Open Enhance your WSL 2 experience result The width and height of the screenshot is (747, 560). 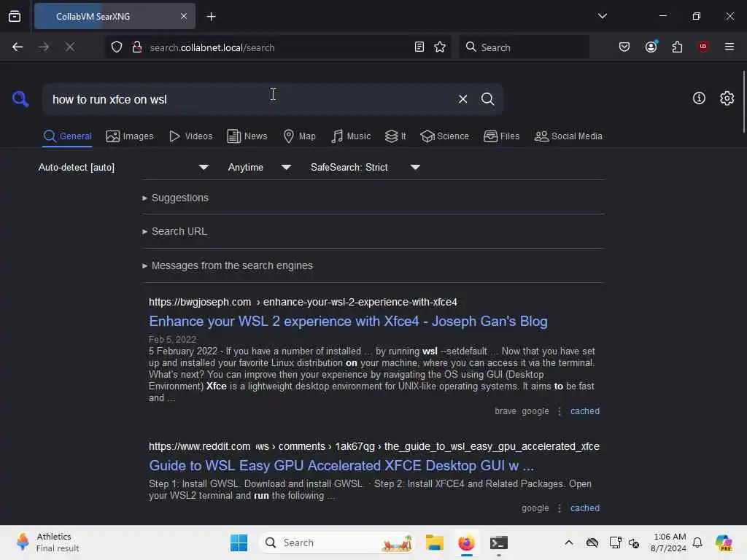(348, 322)
